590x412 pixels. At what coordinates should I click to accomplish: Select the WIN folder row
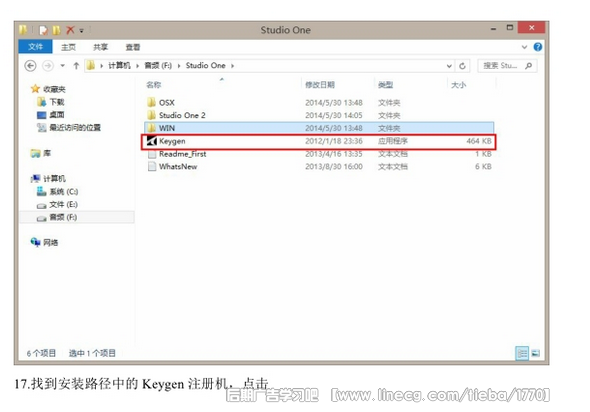click(x=319, y=128)
